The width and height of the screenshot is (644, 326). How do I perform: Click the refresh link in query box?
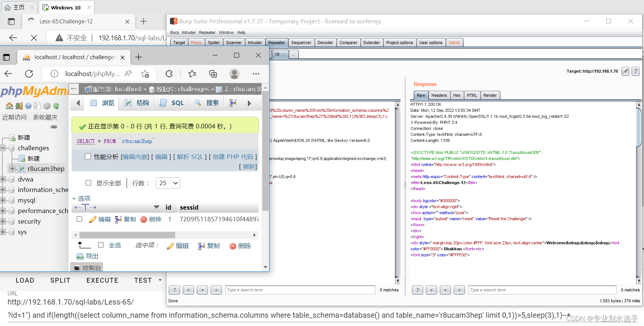(249, 166)
